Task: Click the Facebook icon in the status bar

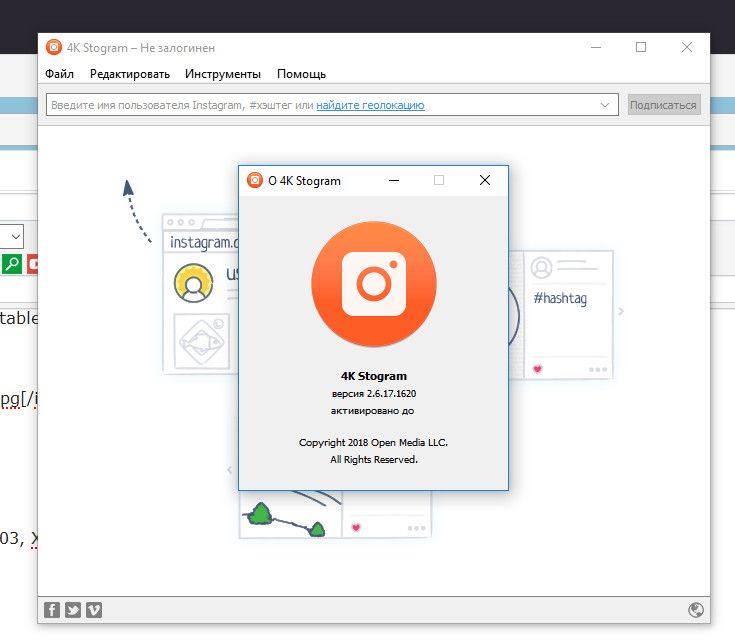Action: tap(52, 610)
